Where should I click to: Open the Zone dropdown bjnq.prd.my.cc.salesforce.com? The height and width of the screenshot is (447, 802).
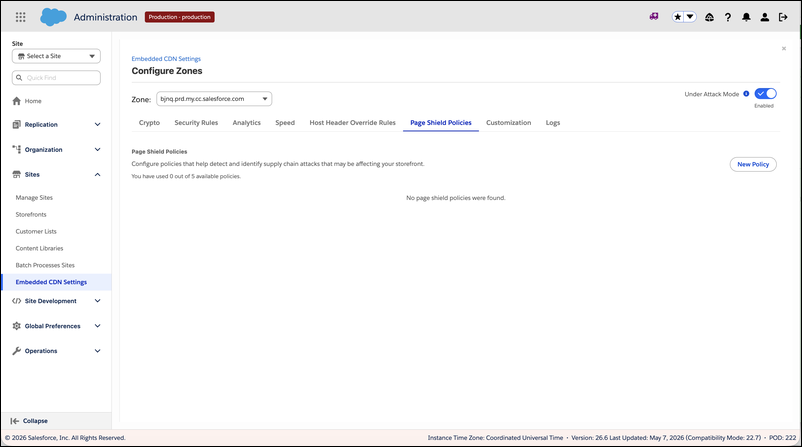214,99
